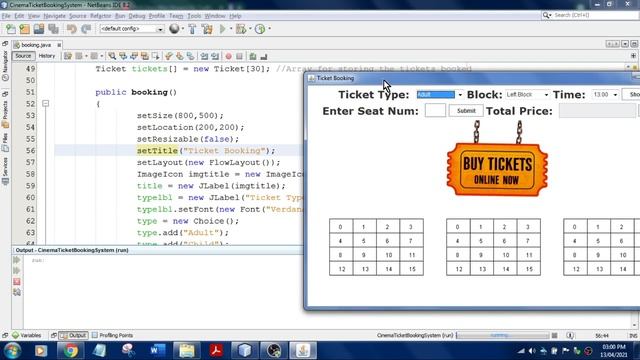The image size is (640, 360).
Task: Click the Shift Line Right icon
Action: (x=215, y=56)
